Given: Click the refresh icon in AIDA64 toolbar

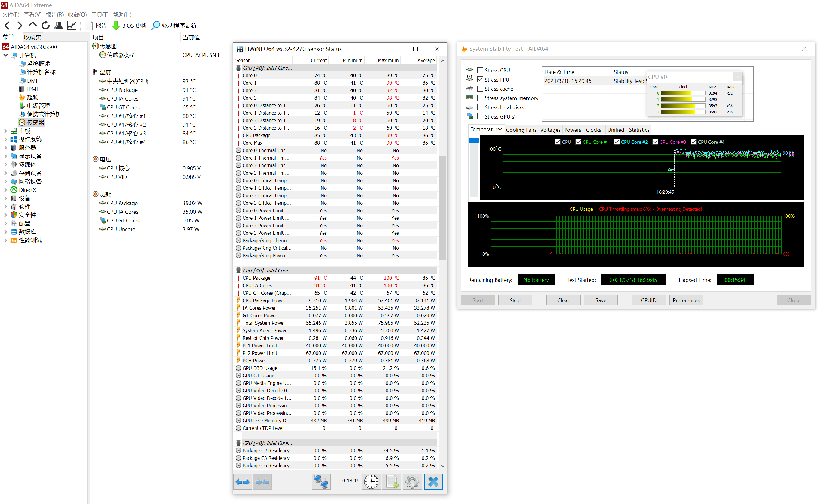Looking at the screenshot, I should 45,25.
